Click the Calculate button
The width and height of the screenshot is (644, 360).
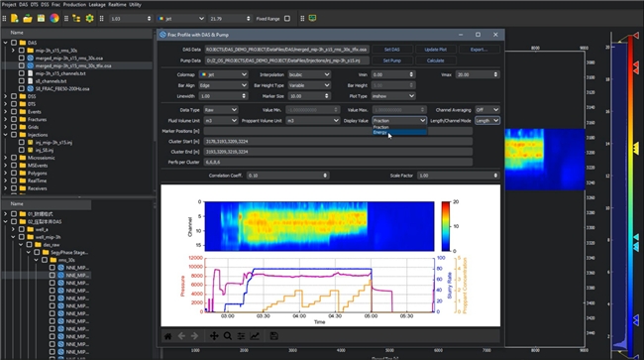point(435,60)
